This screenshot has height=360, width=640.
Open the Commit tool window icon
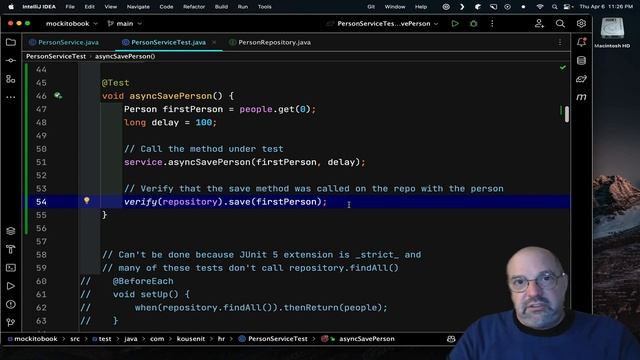point(11,60)
